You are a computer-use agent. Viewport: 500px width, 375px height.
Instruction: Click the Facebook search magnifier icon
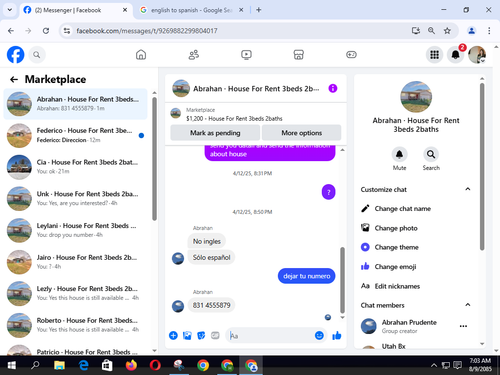pos(37,55)
